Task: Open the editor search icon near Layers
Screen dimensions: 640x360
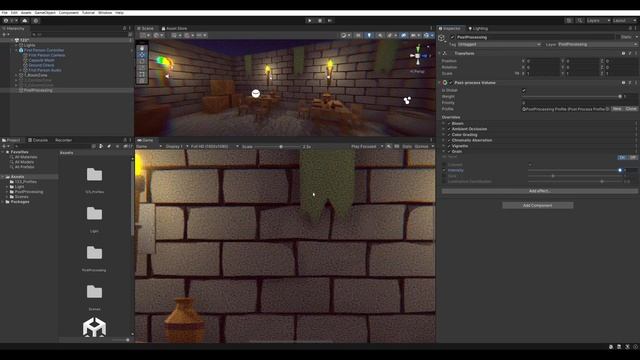Action: pyautogui.click(x=580, y=20)
